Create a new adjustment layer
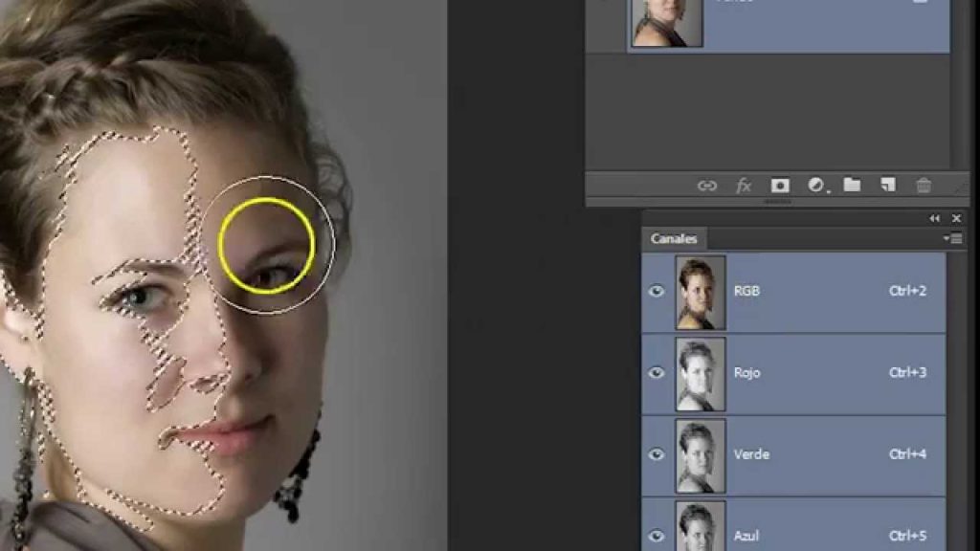Viewport: 980px width, 551px height. [x=816, y=186]
